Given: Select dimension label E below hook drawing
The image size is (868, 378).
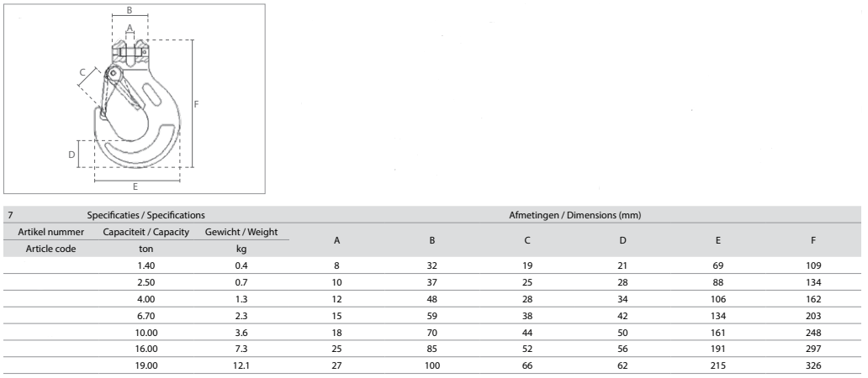Looking at the screenshot, I should point(135,186).
